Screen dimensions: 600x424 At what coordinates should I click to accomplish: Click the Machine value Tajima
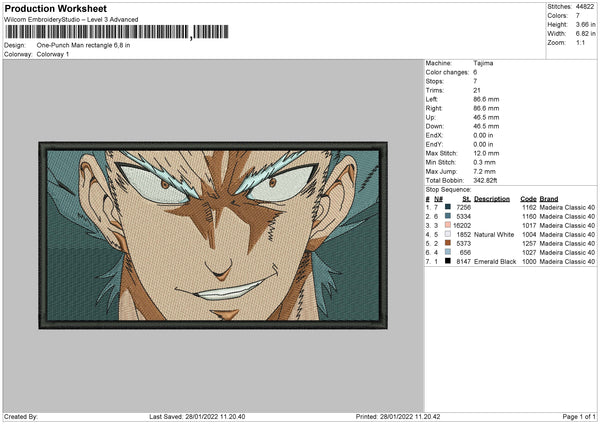click(484, 63)
